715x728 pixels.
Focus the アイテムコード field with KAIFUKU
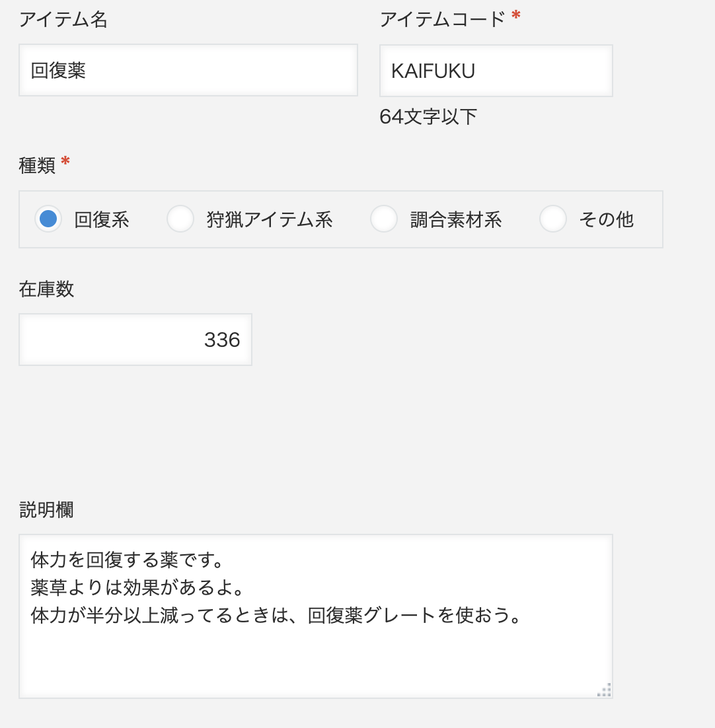[x=496, y=71]
